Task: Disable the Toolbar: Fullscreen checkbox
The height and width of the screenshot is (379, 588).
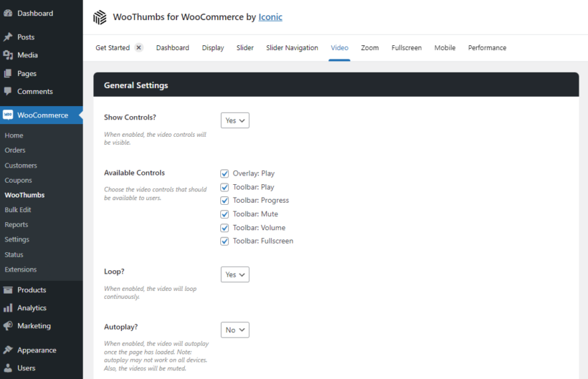Action: 225,241
